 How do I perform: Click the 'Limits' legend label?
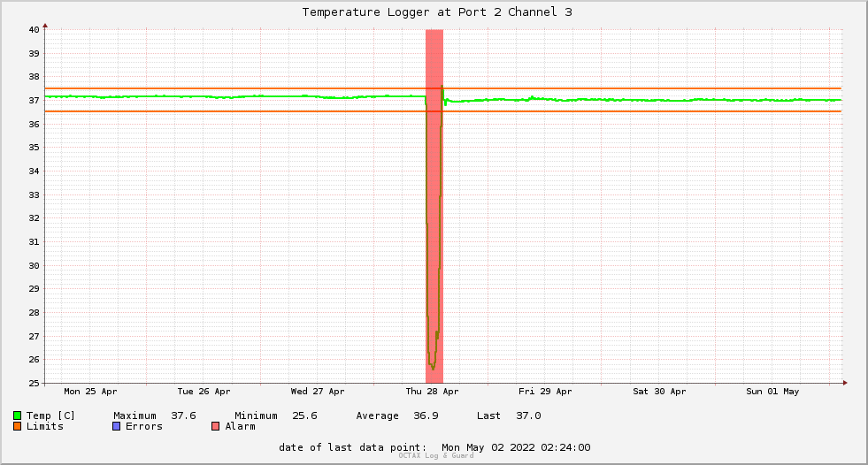point(45,426)
